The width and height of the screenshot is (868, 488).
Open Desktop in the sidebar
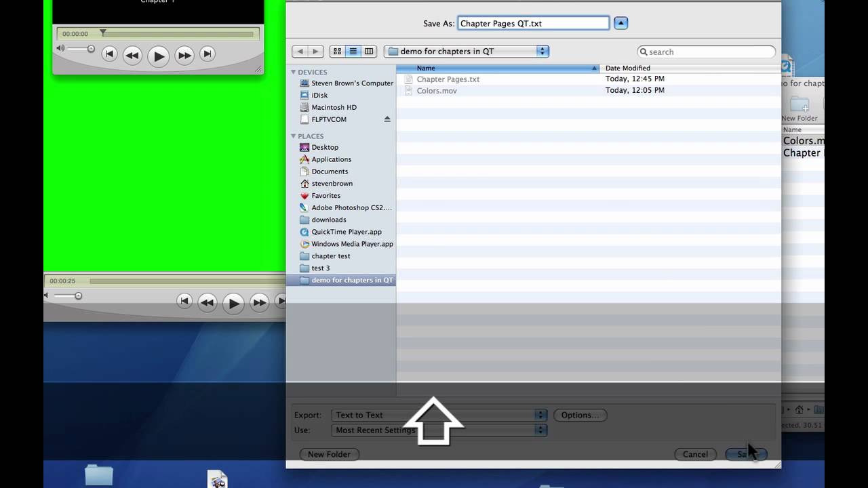point(319,148)
